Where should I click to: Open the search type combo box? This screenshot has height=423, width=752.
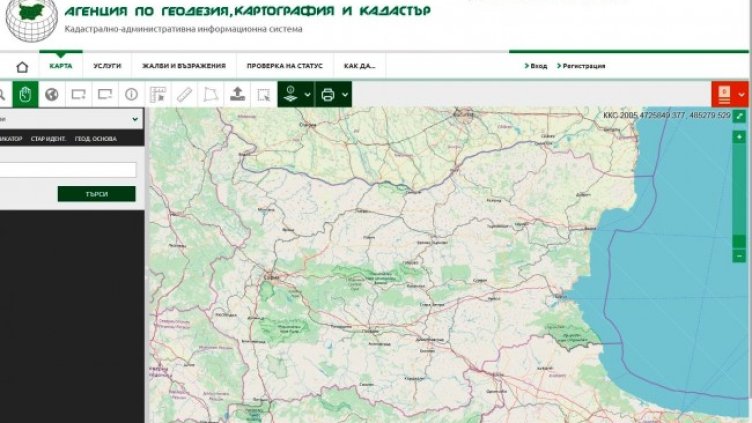[71, 119]
